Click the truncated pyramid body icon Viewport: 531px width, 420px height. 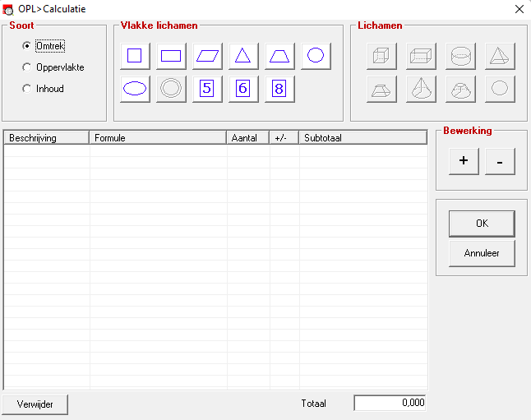381,89
